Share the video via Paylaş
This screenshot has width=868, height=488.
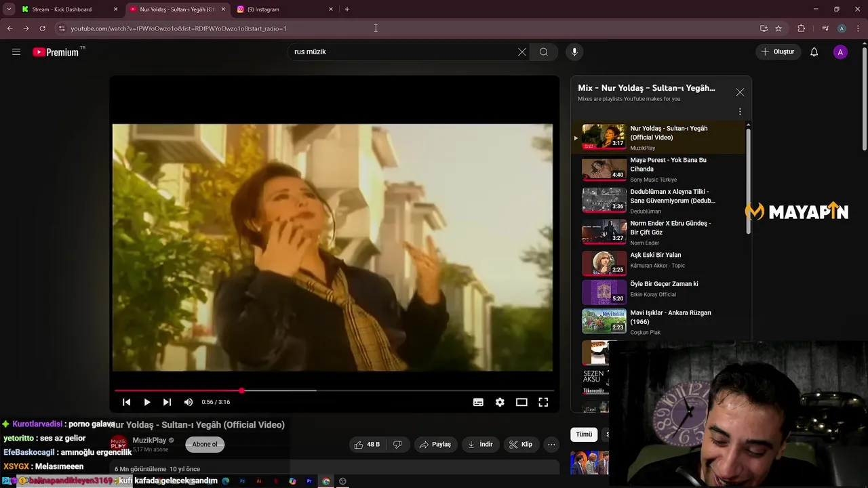(x=435, y=445)
